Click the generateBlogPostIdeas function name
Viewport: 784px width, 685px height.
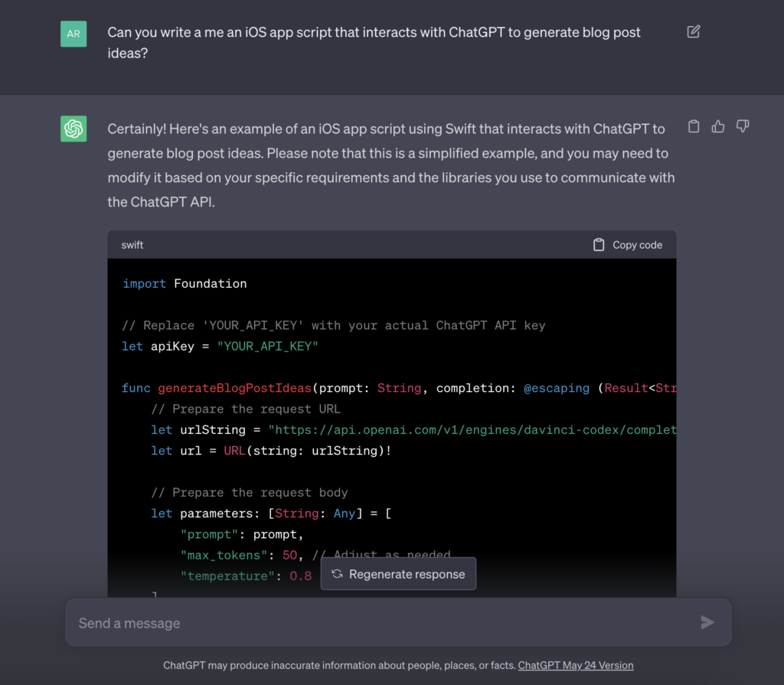[234, 388]
